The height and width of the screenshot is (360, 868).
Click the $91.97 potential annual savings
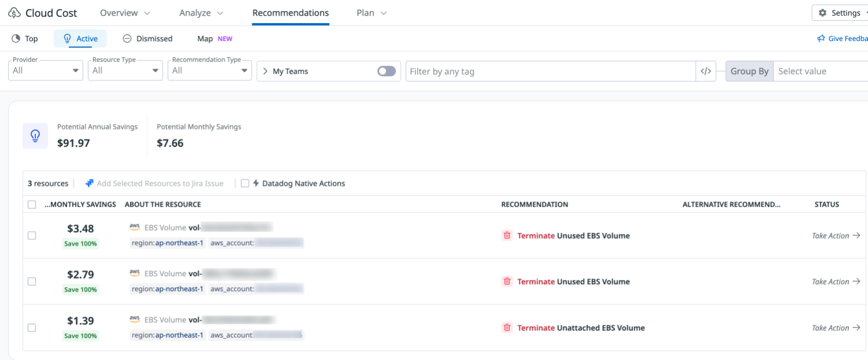[x=73, y=143]
